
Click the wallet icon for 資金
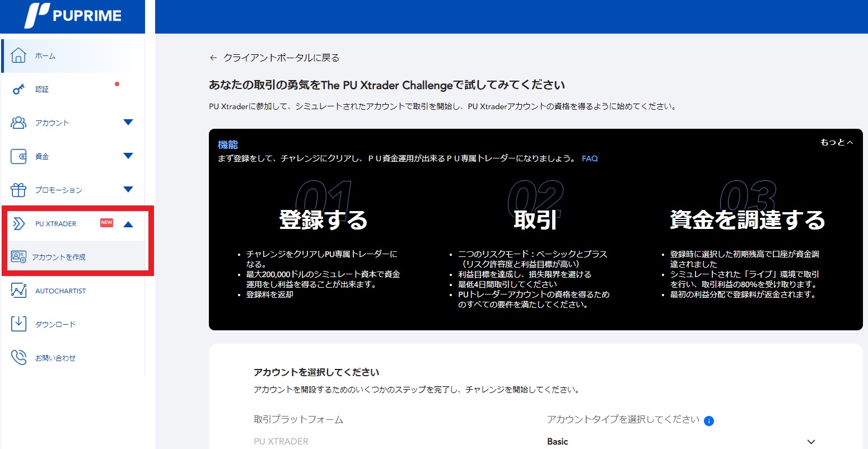tap(18, 156)
